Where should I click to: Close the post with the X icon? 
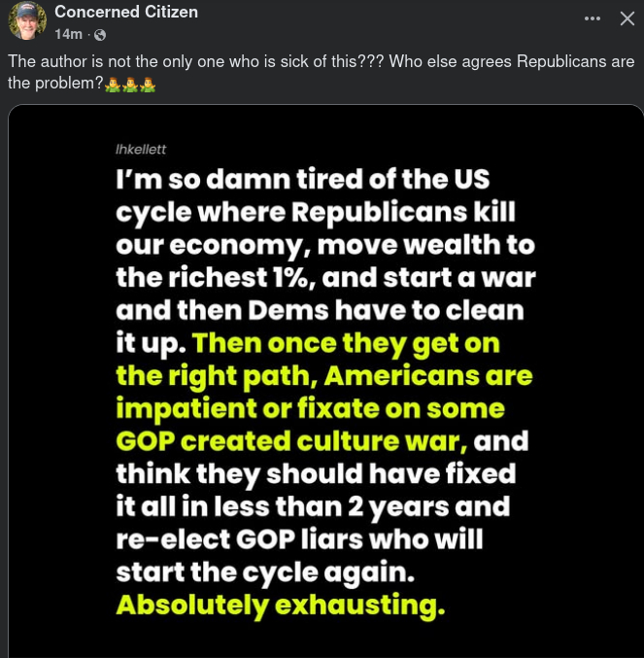(627, 18)
